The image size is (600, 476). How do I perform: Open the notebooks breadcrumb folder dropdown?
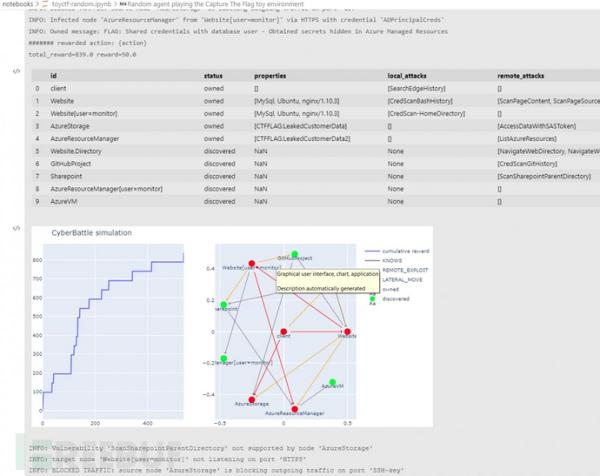pos(20,5)
